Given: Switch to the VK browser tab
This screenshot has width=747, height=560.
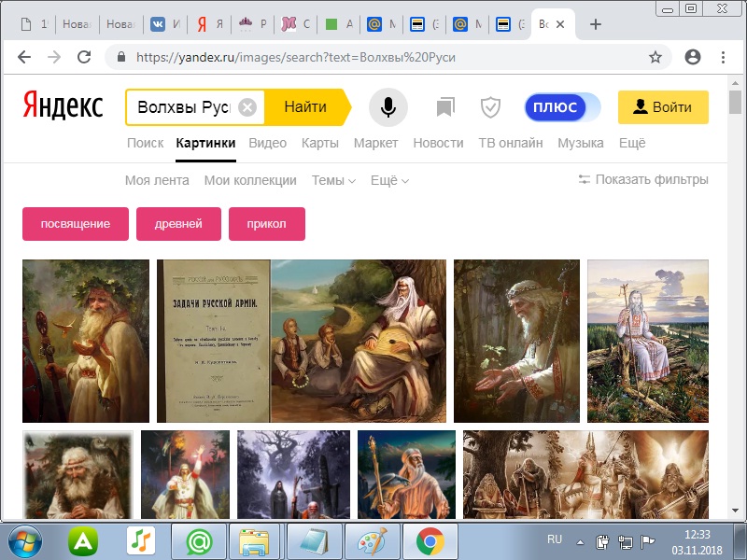Looking at the screenshot, I should click(165, 24).
